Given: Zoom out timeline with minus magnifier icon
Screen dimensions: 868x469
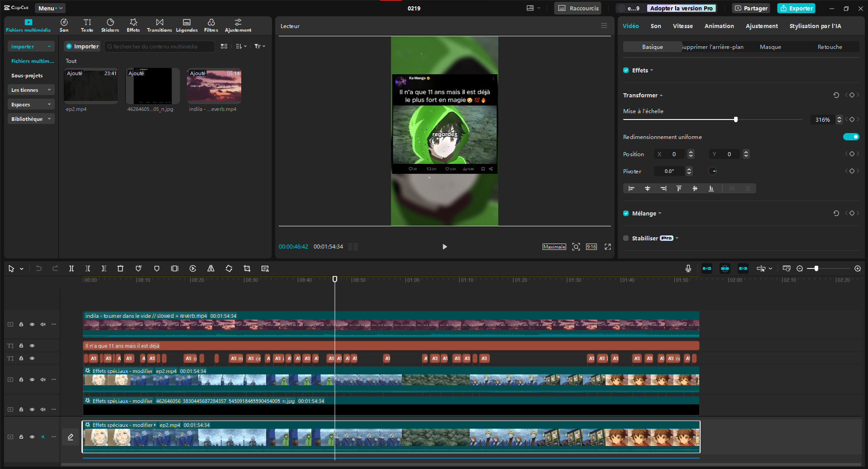Looking at the screenshot, I should click(x=800, y=268).
